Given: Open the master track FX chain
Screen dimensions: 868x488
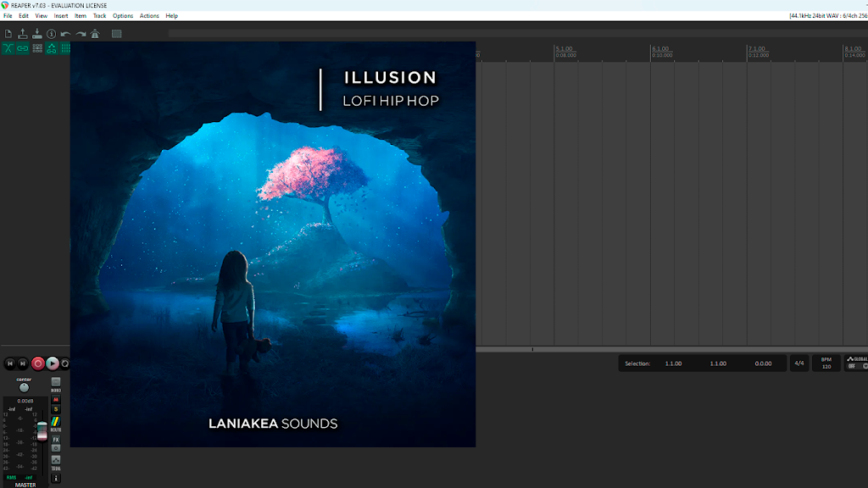Looking at the screenshot, I should point(56,440).
